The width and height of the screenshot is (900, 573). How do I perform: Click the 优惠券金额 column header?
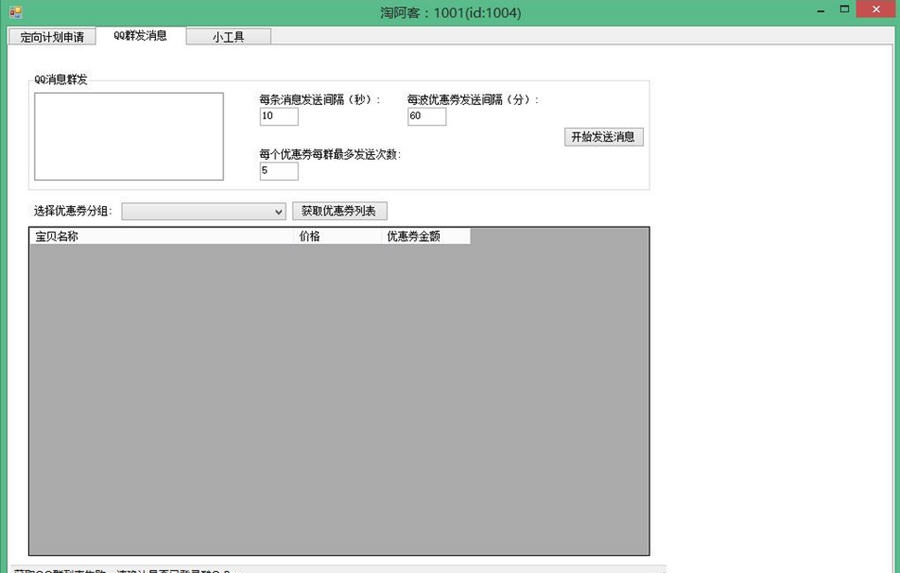point(426,236)
